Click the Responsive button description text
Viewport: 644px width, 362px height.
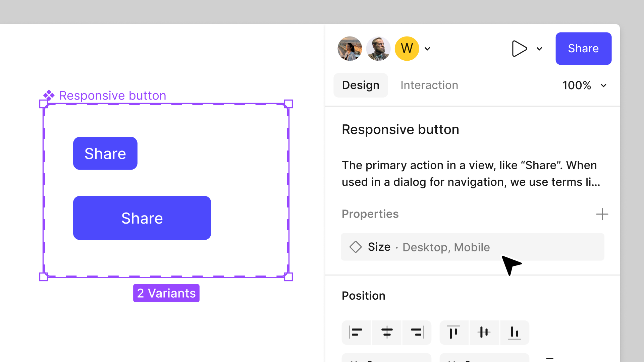tap(471, 174)
